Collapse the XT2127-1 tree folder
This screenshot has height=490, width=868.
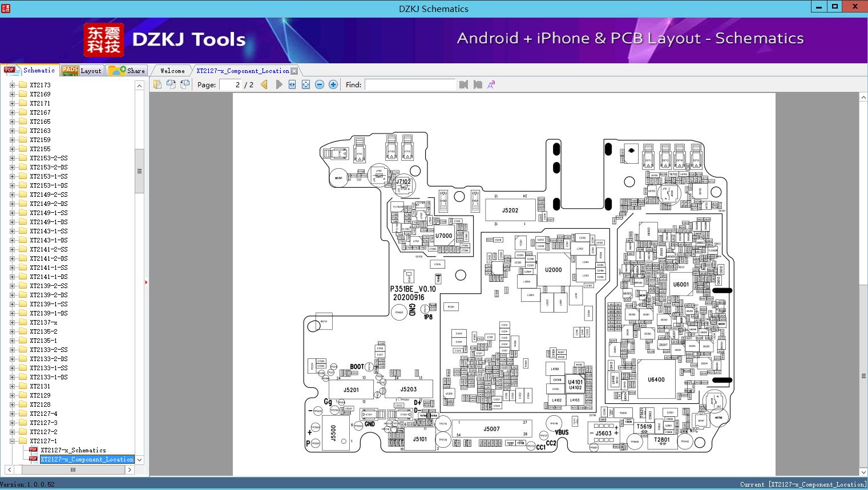tap(13, 441)
